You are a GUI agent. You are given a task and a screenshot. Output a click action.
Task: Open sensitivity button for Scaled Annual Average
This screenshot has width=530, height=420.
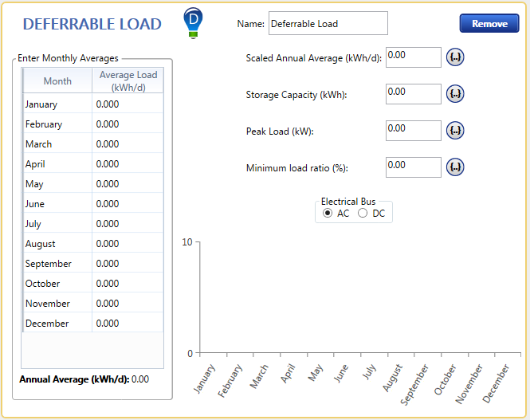click(x=455, y=57)
